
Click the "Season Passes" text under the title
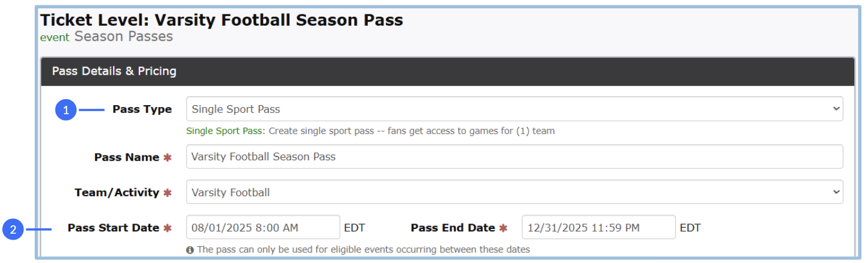124,37
